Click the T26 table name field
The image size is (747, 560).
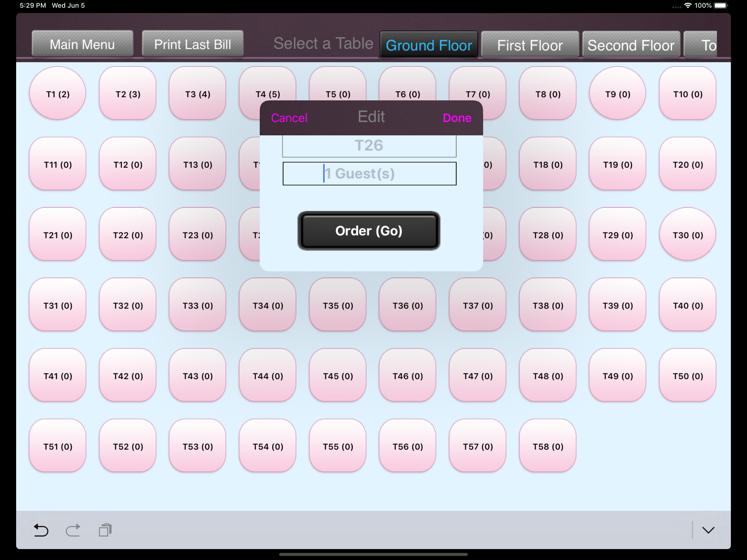(369, 146)
